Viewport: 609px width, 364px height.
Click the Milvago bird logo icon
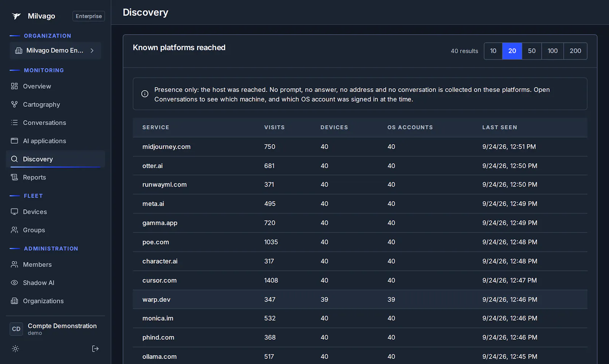pyautogui.click(x=16, y=16)
